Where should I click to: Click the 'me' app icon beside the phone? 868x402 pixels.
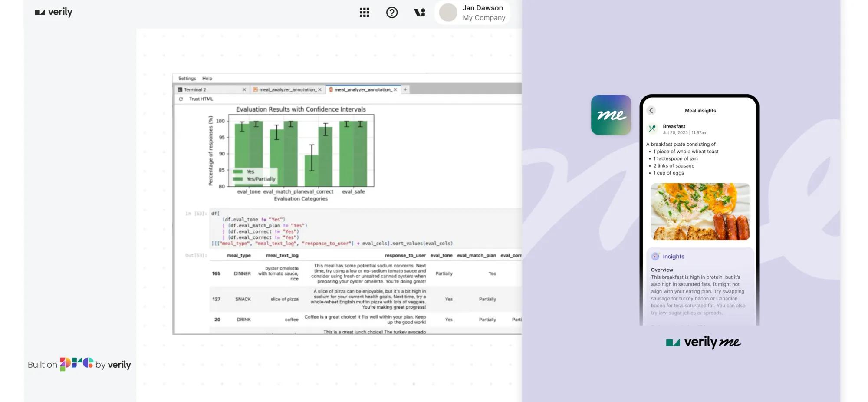pyautogui.click(x=611, y=115)
